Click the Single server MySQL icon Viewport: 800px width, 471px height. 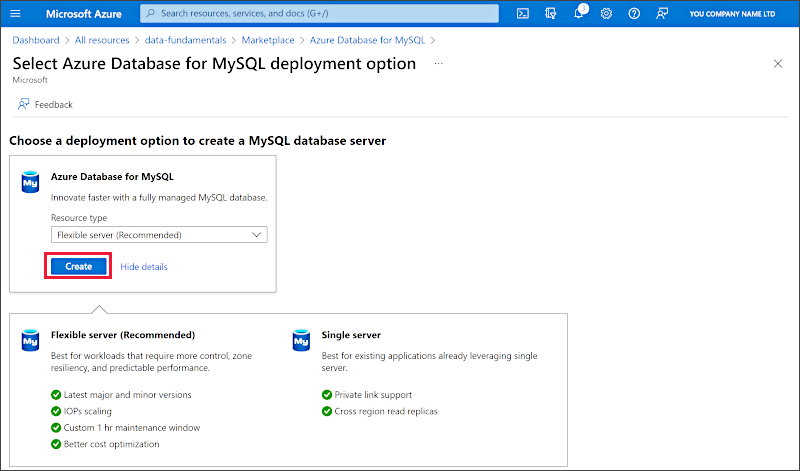(301, 340)
